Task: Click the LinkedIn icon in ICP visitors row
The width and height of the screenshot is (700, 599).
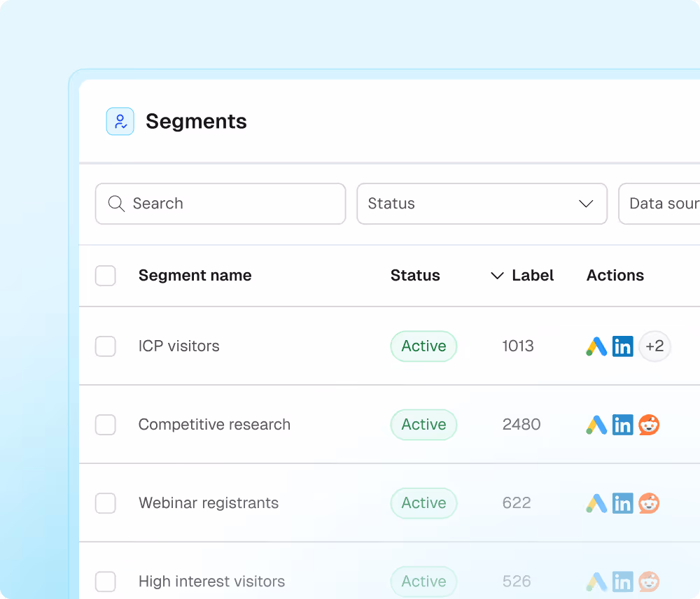Action: click(622, 346)
